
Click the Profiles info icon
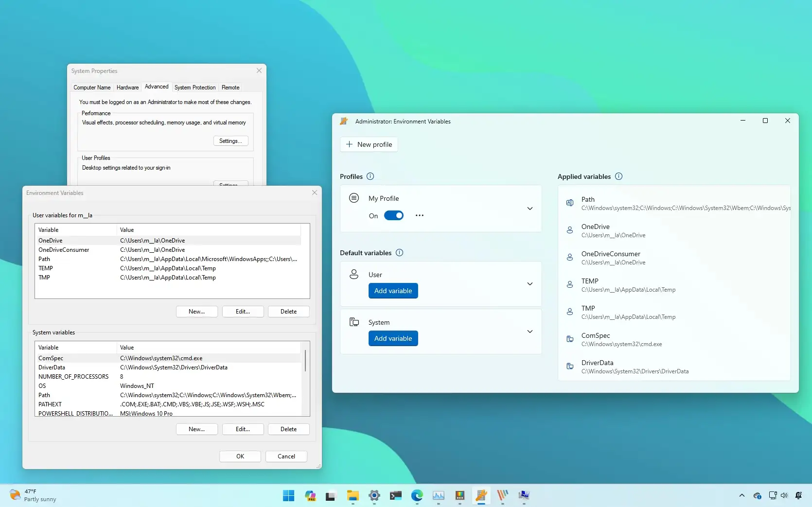[x=370, y=176]
